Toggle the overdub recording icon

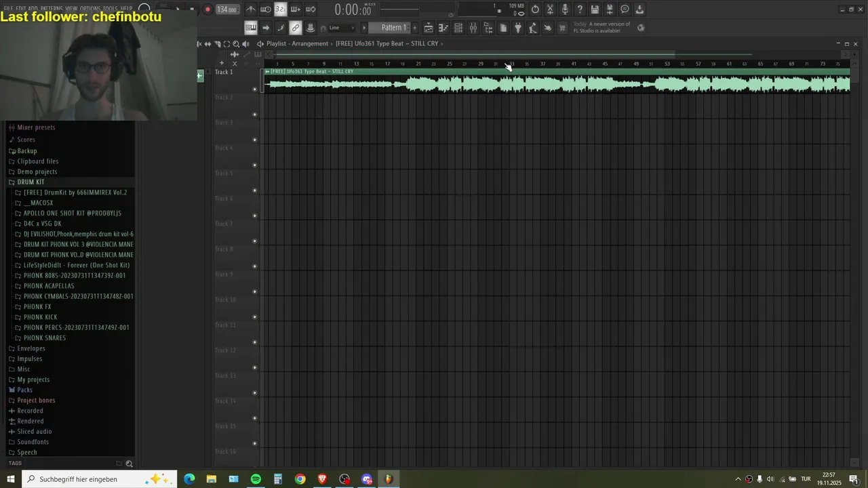295,9
